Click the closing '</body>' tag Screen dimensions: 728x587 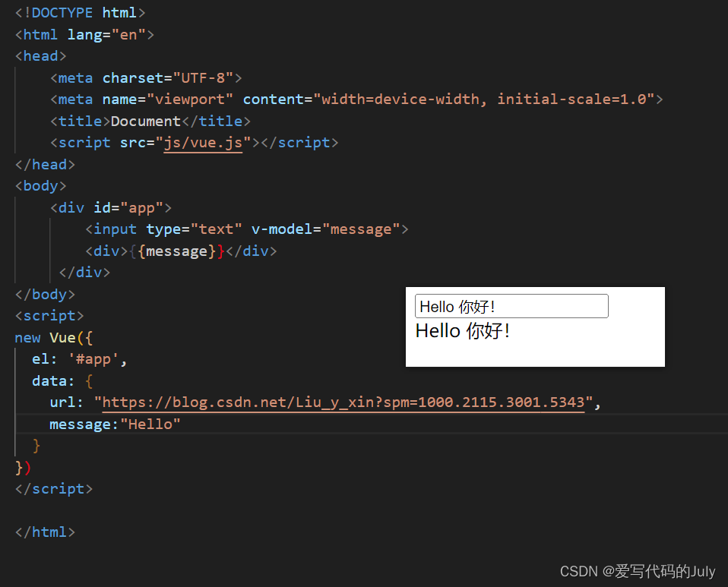pos(45,295)
